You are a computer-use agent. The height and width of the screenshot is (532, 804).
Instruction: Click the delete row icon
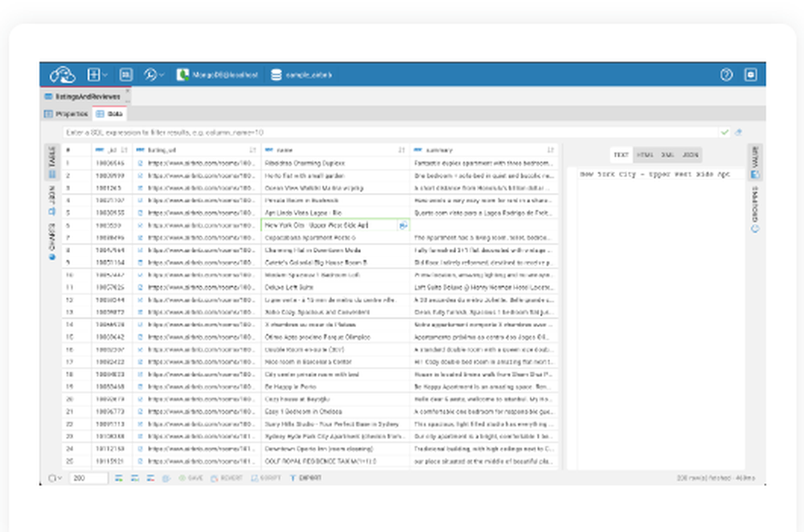coord(150,478)
